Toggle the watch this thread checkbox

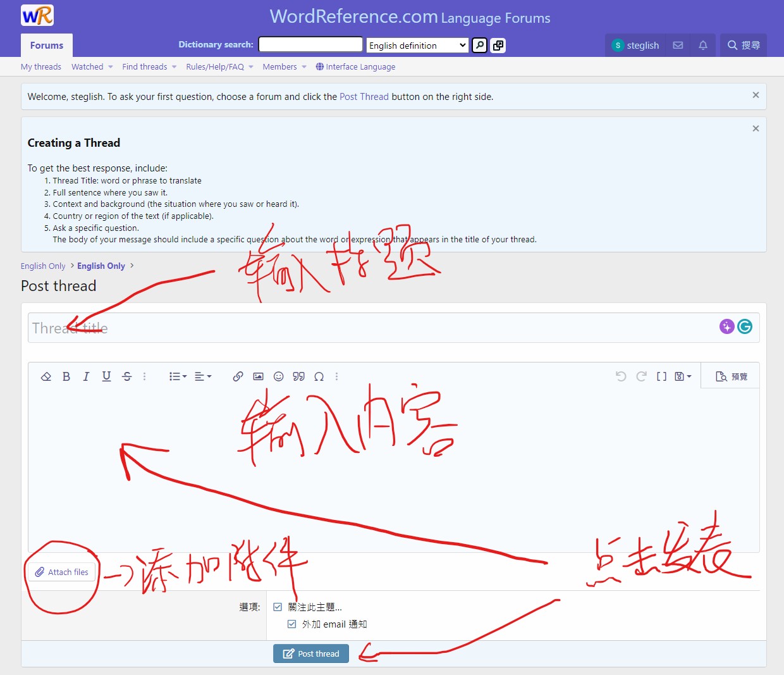tap(278, 607)
